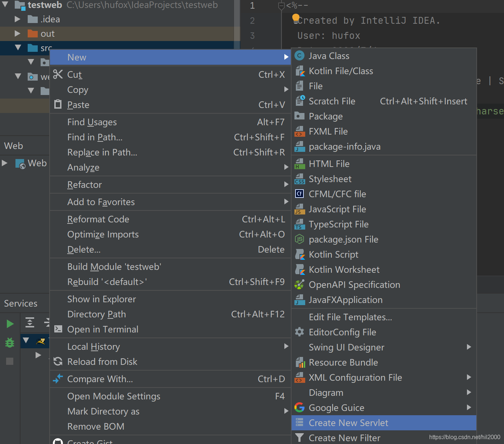Screen dimensions: 504x444
Task: Click the package.json File icon
Action: [299, 239]
